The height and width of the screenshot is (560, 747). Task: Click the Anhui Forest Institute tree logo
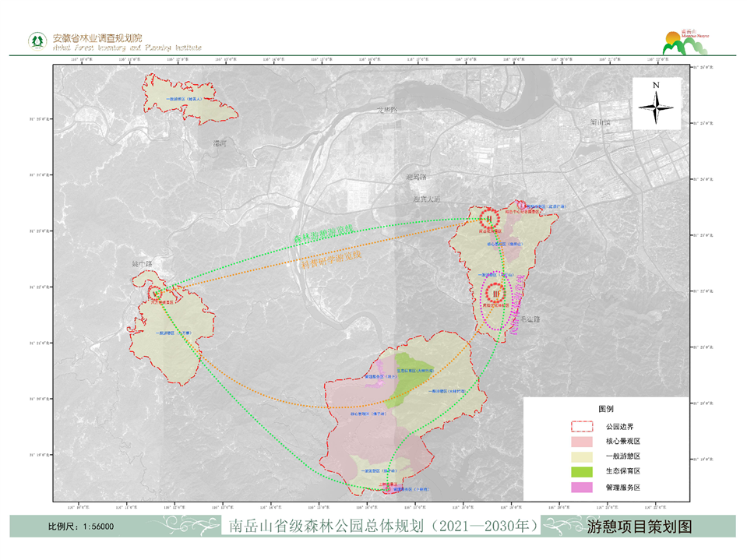[x=36, y=41]
